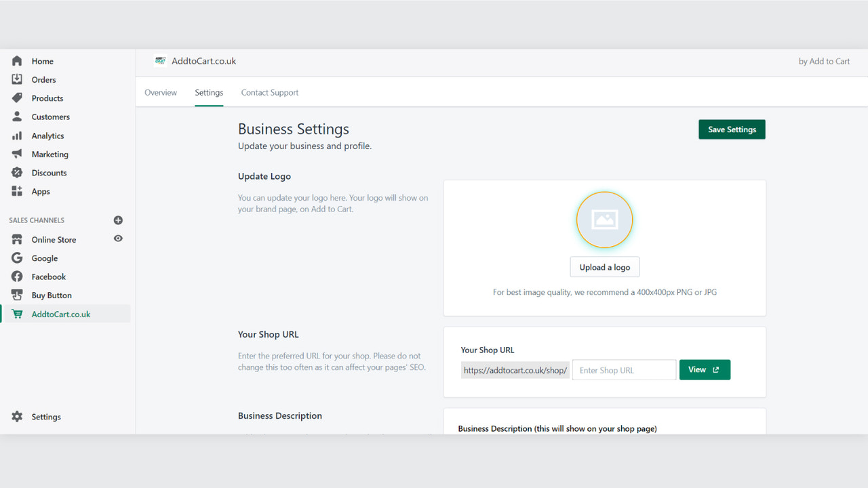
Task: Open the Analytics panel
Action: click(48, 136)
